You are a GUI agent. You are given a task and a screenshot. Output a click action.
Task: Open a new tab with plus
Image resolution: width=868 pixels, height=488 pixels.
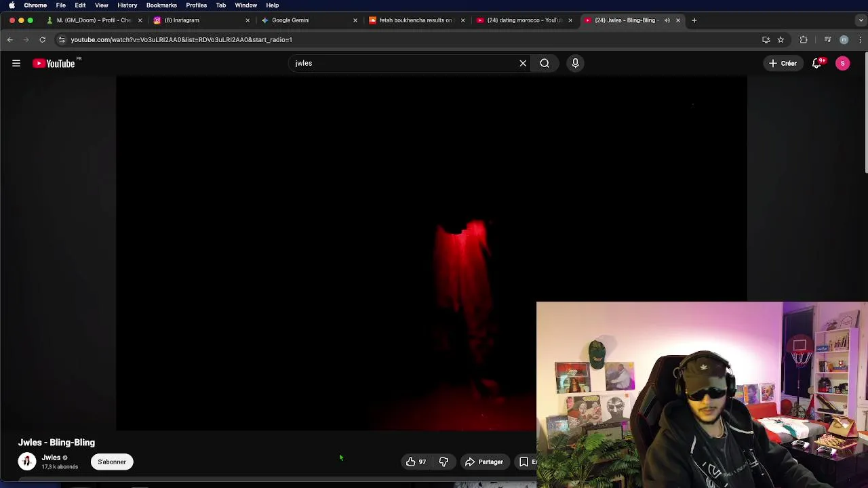[694, 20]
